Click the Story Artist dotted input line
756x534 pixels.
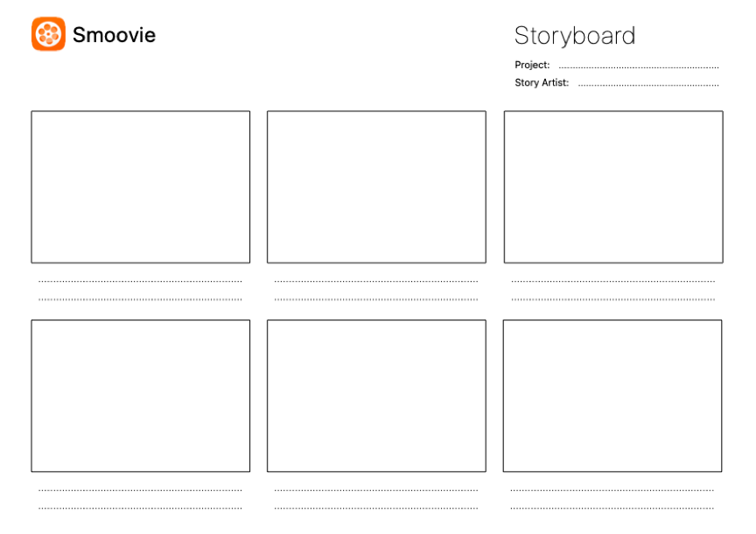(647, 85)
